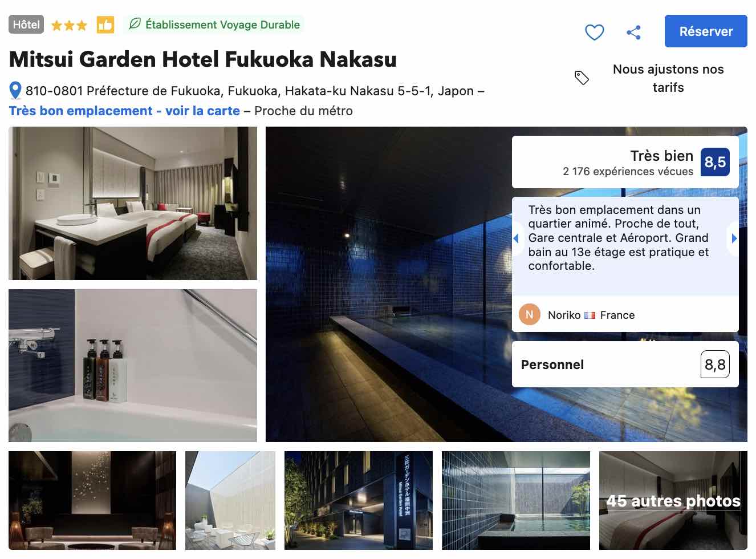The height and width of the screenshot is (559, 756).
Task: Click the map pin location icon
Action: coord(15,91)
